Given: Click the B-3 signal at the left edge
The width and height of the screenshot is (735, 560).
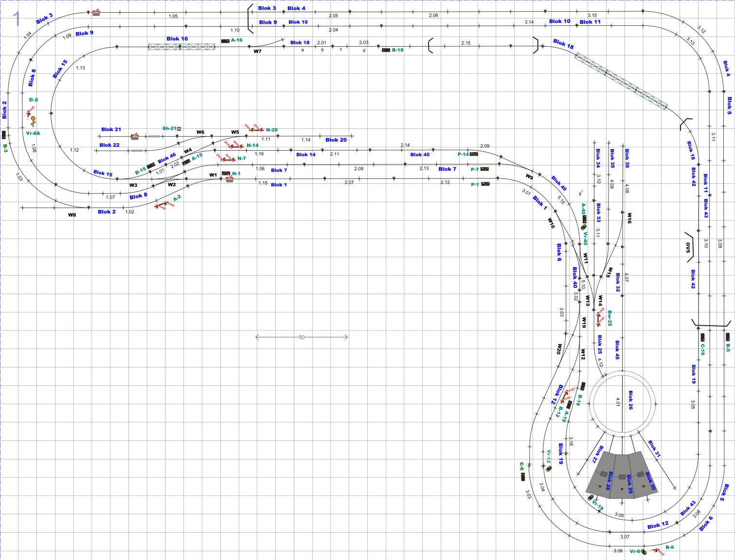Looking at the screenshot, I should (4, 135).
